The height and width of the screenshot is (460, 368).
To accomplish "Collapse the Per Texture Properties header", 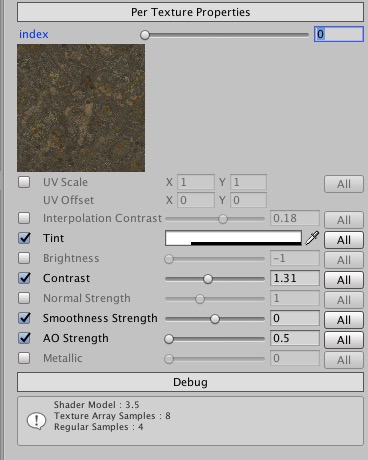I will [x=190, y=12].
